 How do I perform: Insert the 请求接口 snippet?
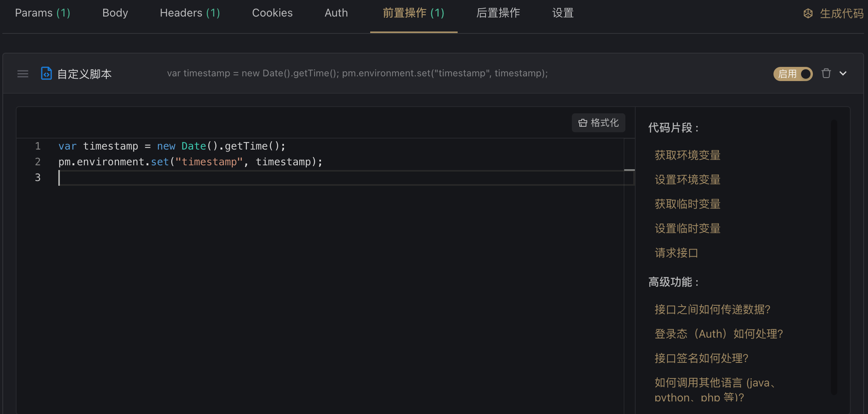click(676, 253)
